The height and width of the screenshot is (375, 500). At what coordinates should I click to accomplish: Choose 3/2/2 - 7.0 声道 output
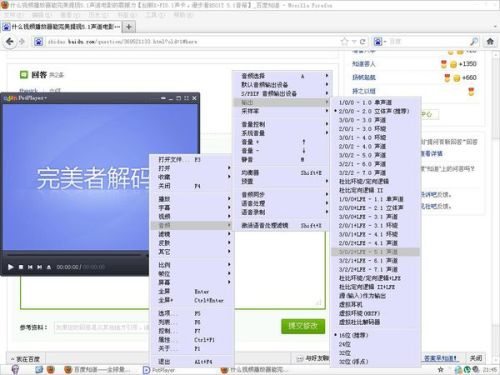[362, 172]
